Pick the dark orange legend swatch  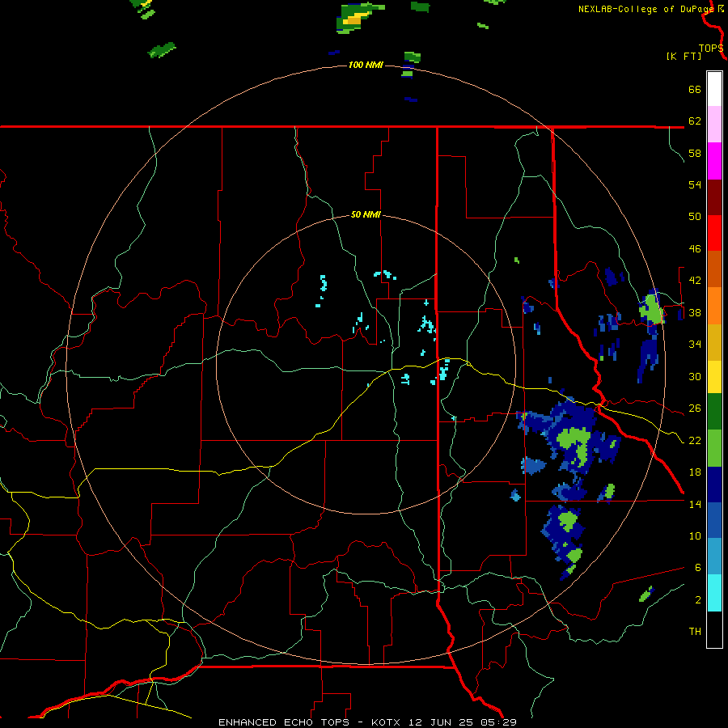click(x=714, y=269)
